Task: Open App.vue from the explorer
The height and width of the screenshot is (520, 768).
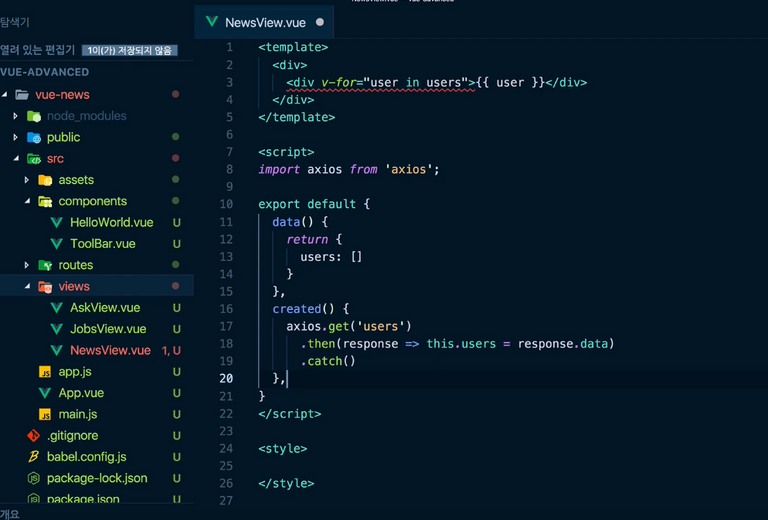Action: tap(81, 393)
